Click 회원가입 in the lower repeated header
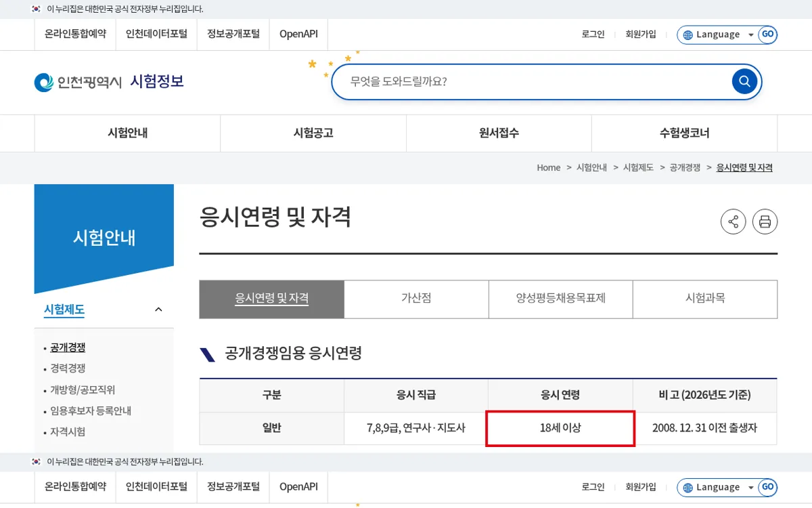The width and height of the screenshot is (812, 508). 641,487
